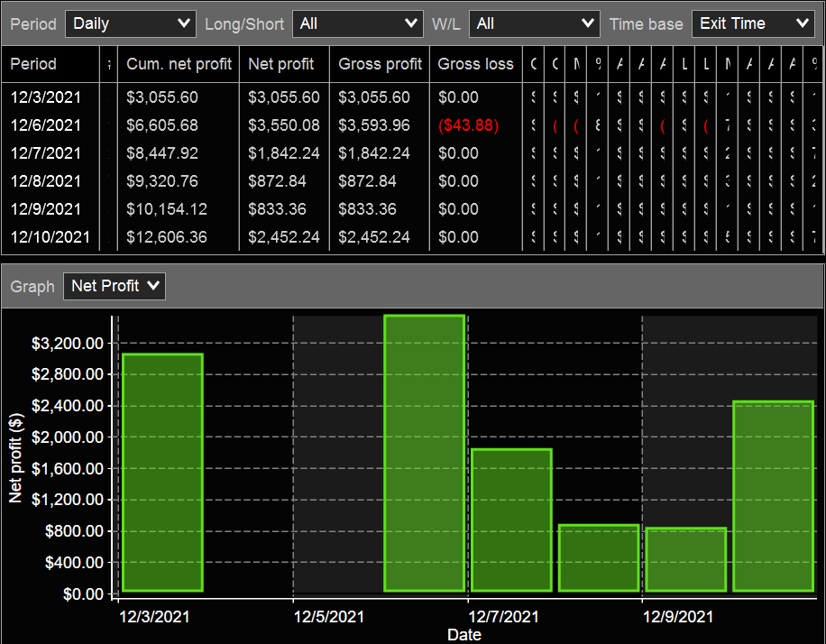Expand the Long/Short filter dropdown
The height and width of the screenshot is (644, 826).
tap(357, 23)
